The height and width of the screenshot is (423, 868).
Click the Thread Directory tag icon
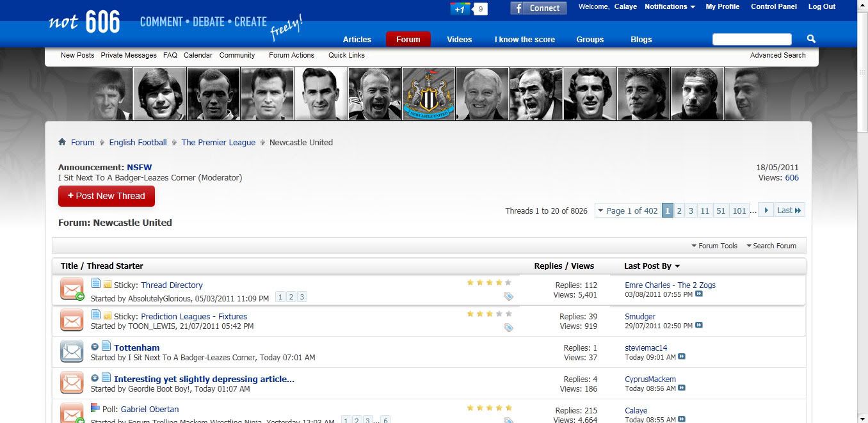click(x=508, y=296)
